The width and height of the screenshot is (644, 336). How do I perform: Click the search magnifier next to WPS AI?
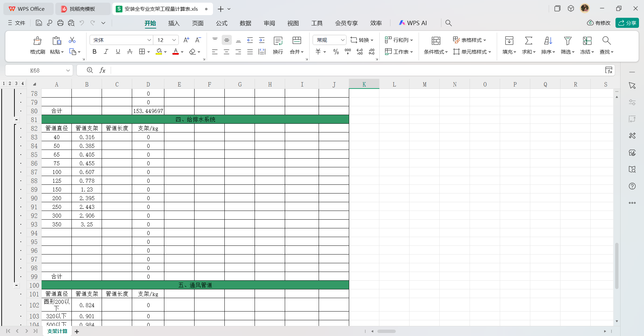(448, 23)
